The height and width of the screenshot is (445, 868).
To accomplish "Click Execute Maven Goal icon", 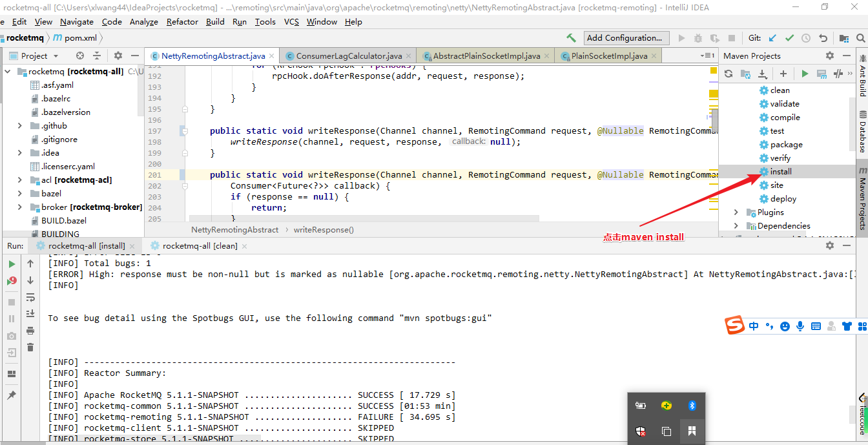I will click(x=821, y=74).
